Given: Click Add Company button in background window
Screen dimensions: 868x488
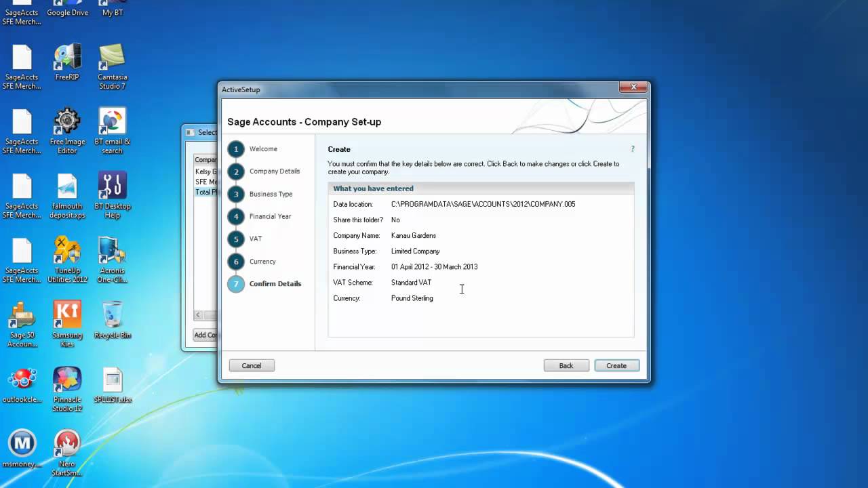Looking at the screenshot, I should [205, 335].
